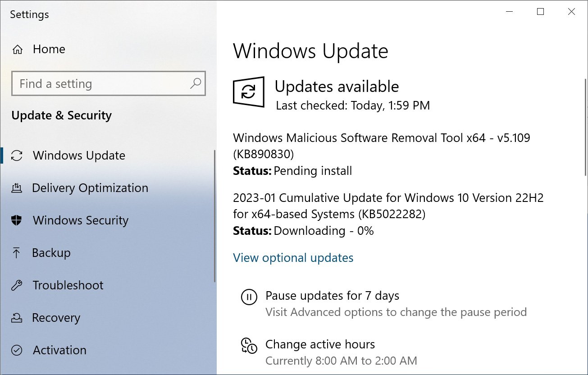
Task: Click the Updates available heading
Action: click(337, 86)
